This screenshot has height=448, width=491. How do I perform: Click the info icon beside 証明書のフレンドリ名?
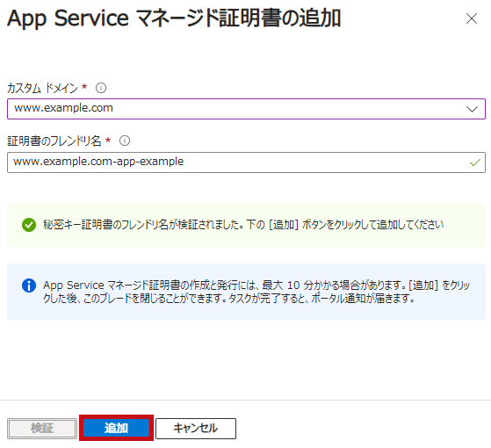(x=125, y=141)
